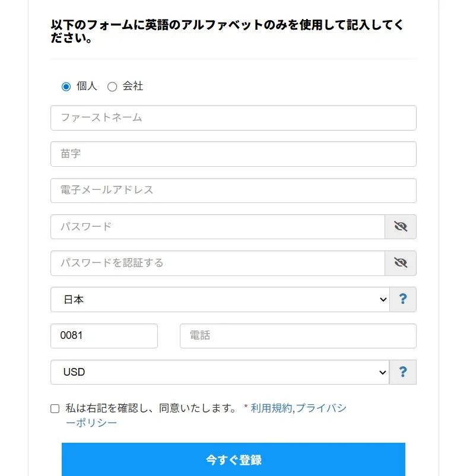
Task: Expand the country list chevron
Action: tap(383, 299)
